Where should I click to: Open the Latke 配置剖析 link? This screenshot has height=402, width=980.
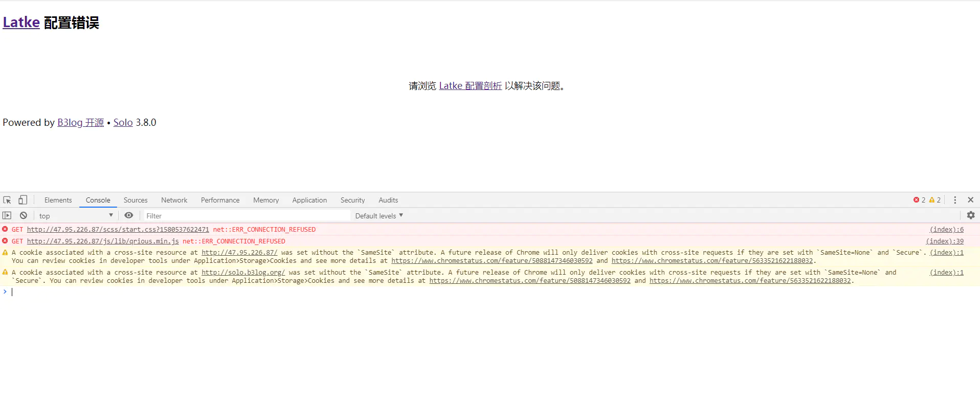click(470, 86)
